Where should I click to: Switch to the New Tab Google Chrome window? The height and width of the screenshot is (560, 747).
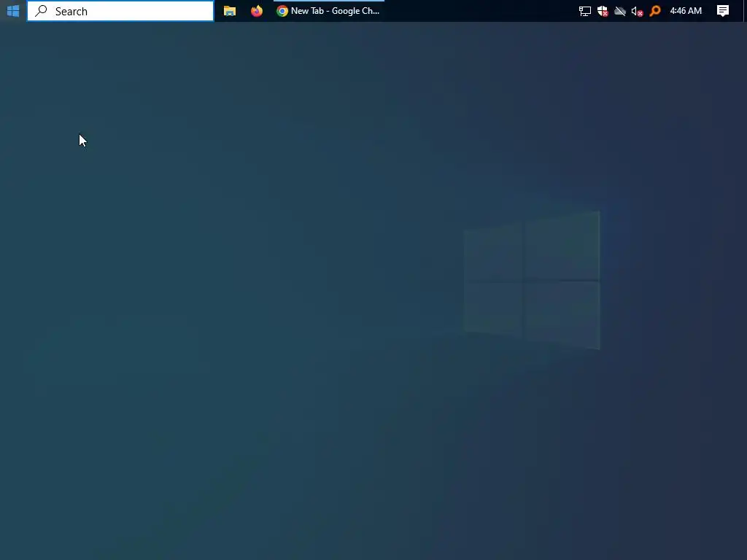pos(329,10)
